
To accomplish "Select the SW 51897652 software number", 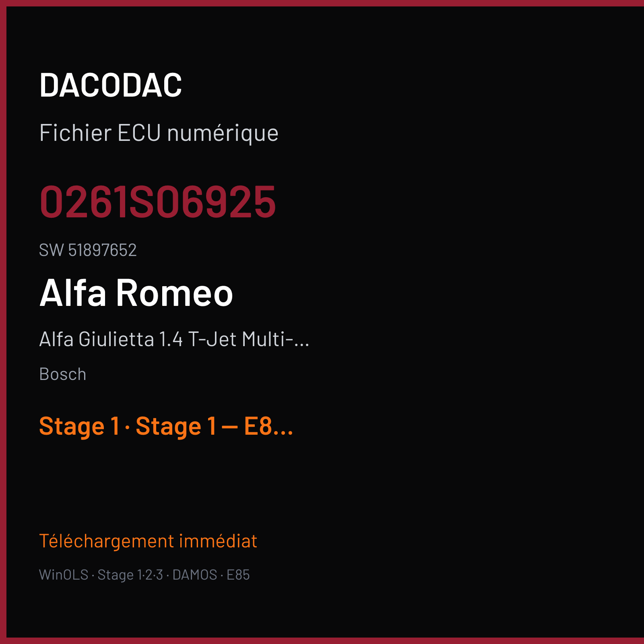I will click(x=88, y=250).
